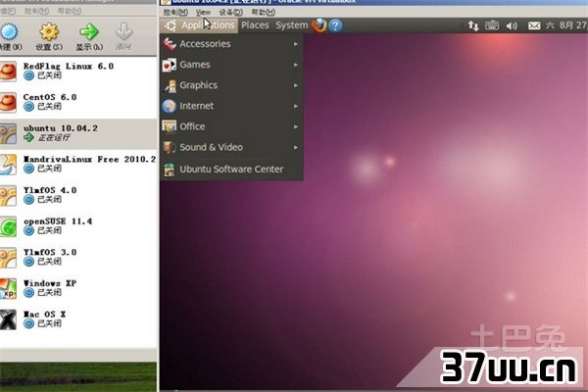The width and height of the screenshot is (588, 392).
Task: Select the Mac OS X machine icon
Action: [x=8, y=319]
